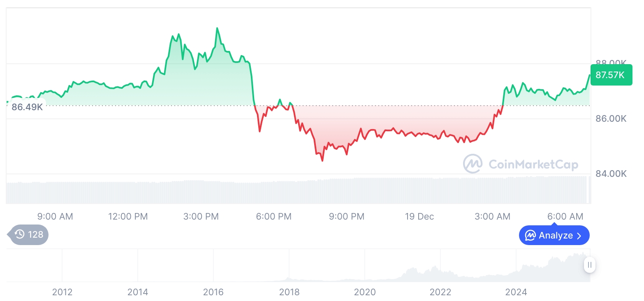Image resolution: width=644 pixels, height=301 pixels.
Task: Click the 2020 year label
Action: [x=365, y=292]
